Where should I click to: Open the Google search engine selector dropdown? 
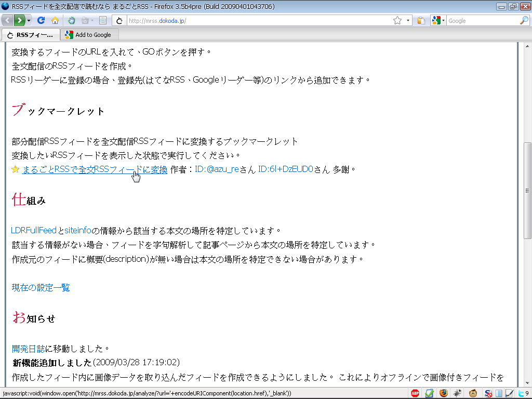[438, 21]
